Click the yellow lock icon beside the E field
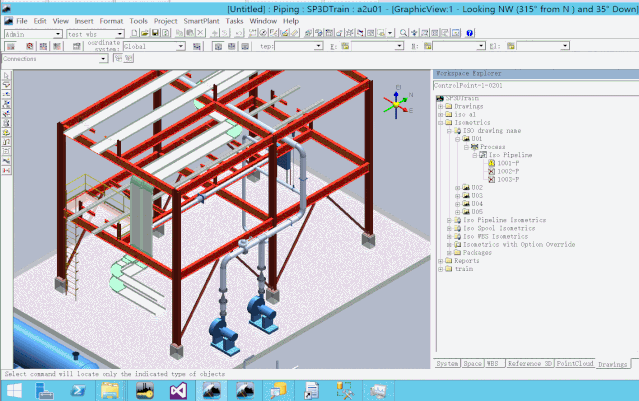The image size is (639, 401). (x=345, y=46)
